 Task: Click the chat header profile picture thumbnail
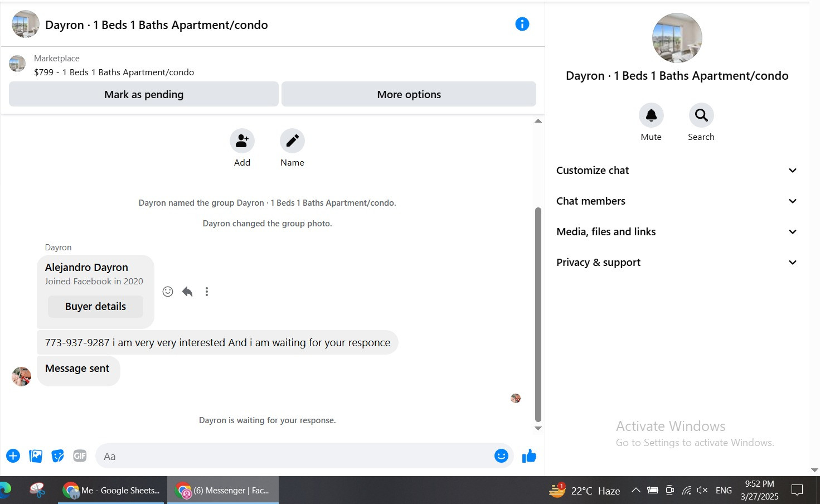26,25
